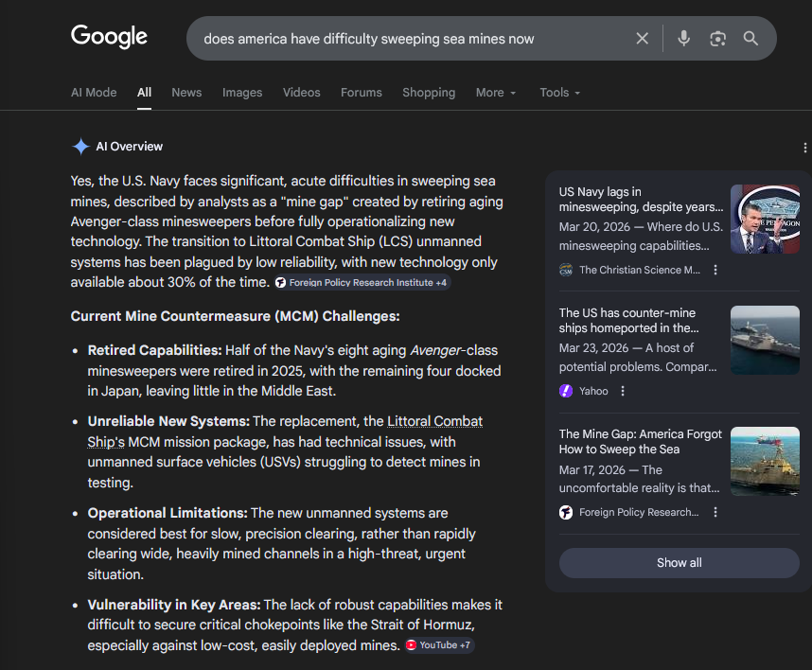Image resolution: width=812 pixels, height=670 pixels.
Task: Expand the More search filters dropdown
Action: point(496,93)
